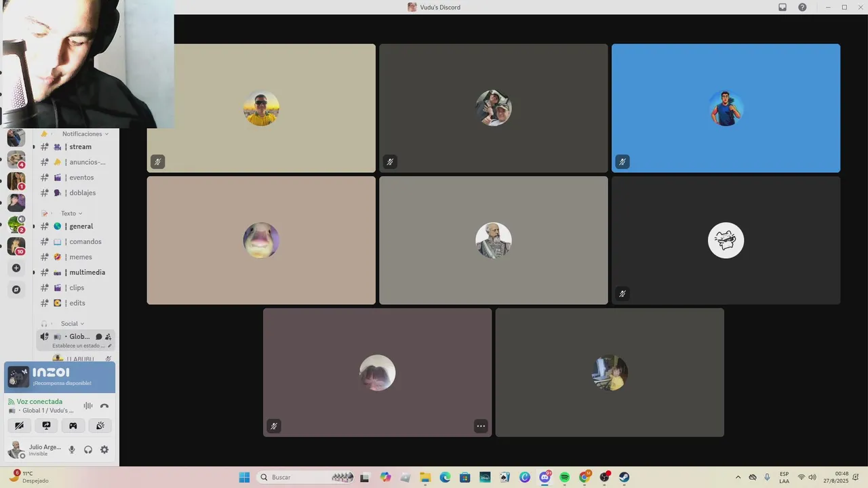Show hidden system tray icons
Image resolution: width=868 pixels, height=488 pixels.
(738, 477)
